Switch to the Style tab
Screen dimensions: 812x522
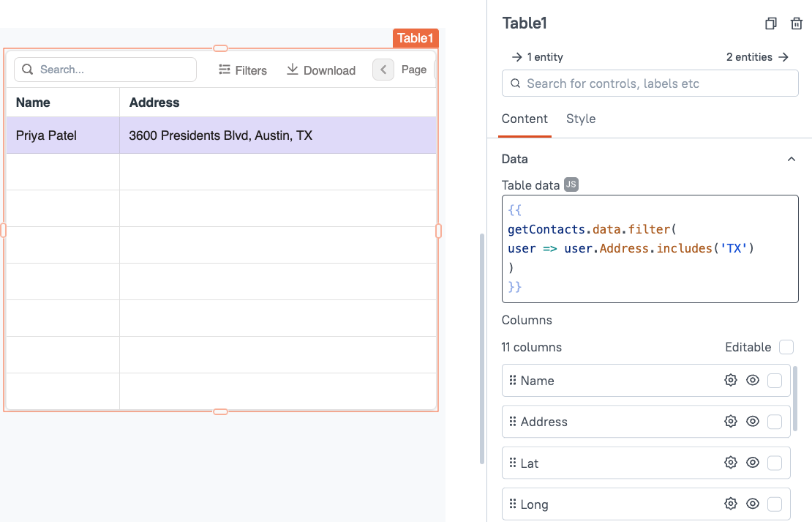[581, 119]
